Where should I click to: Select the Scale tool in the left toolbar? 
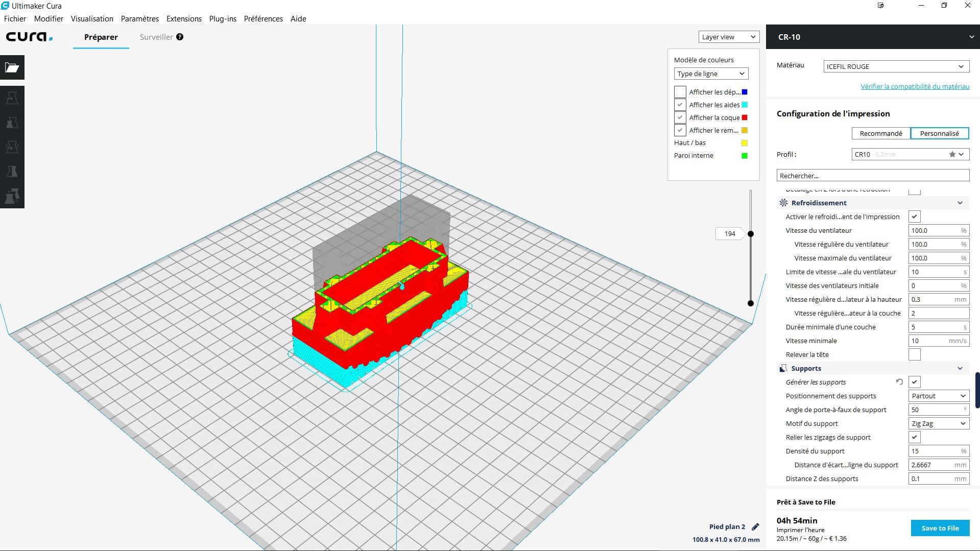12,123
